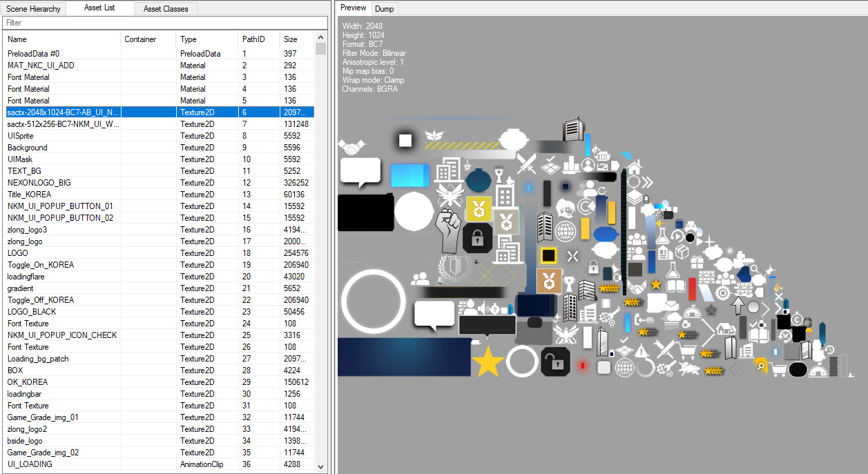Select the MAT_NKC_UI_ADD material row
Viewport: 868px width, 474px height.
[159, 66]
